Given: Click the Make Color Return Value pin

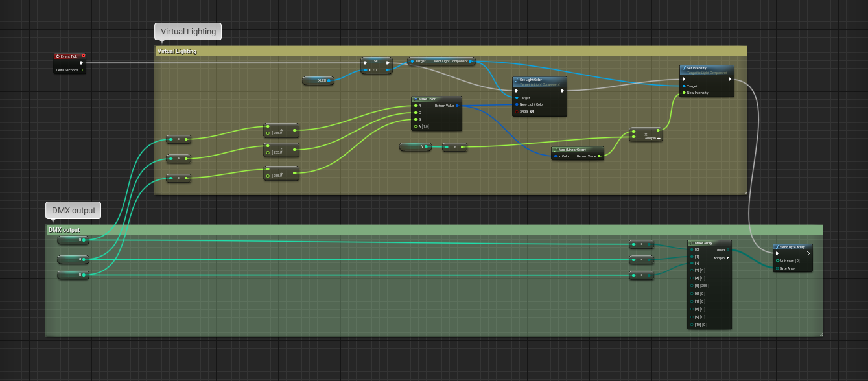Looking at the screenshot, I should coord(457,105).
